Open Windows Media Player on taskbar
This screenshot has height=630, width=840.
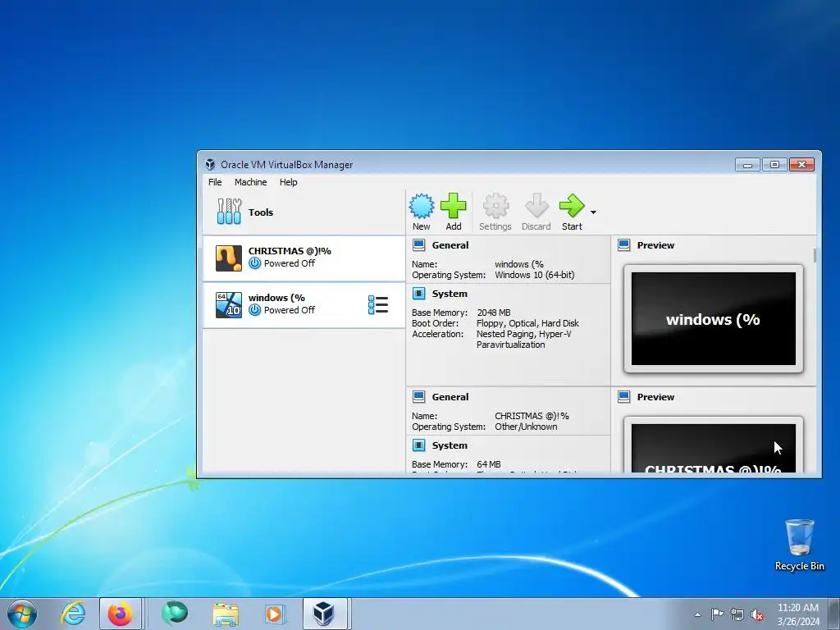tap(275, 614)
